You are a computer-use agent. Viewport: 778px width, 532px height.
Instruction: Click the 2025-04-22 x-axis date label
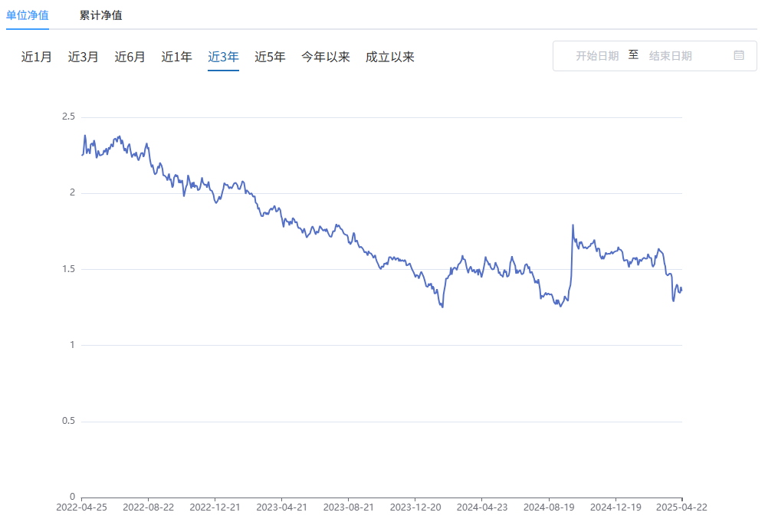(681, 507)
